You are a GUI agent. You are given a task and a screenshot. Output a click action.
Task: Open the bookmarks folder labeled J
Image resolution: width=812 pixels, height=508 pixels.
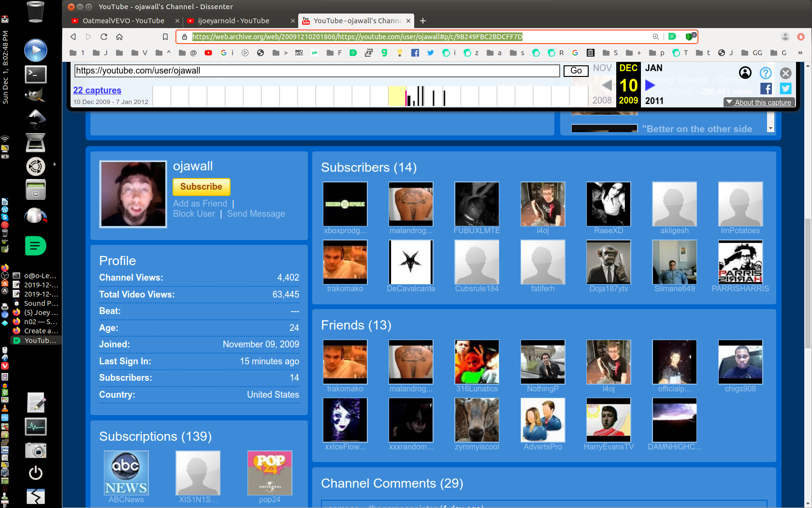coord(100,53)
